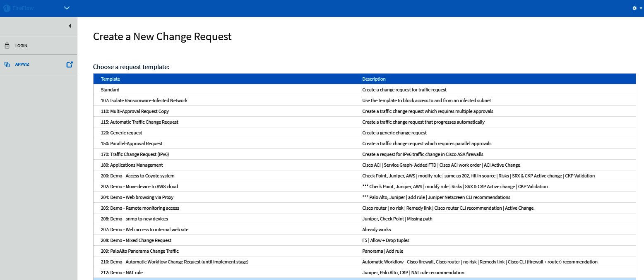Choose 204: Demo - Web browsing via Proxy
Viewport: 644px width, 280px height.
tap(139, 197)
